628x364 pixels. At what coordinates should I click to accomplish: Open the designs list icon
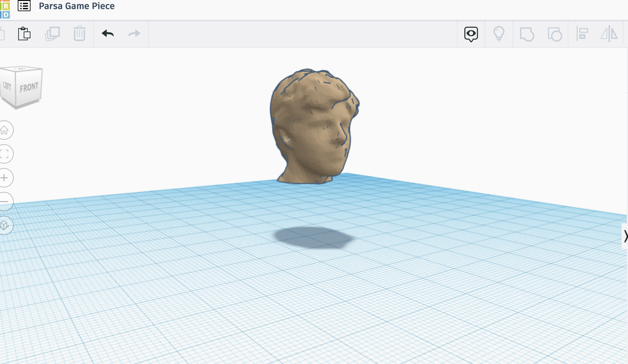click(24, 6)
